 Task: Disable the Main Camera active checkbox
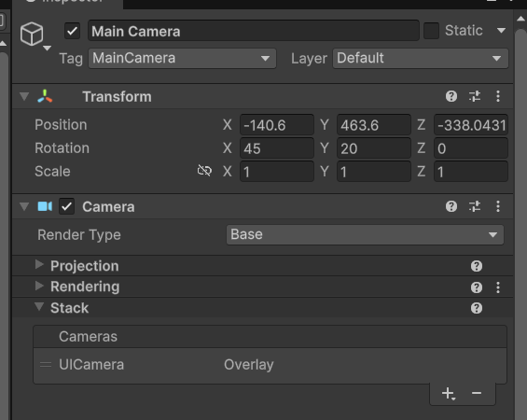coord(72,31)
